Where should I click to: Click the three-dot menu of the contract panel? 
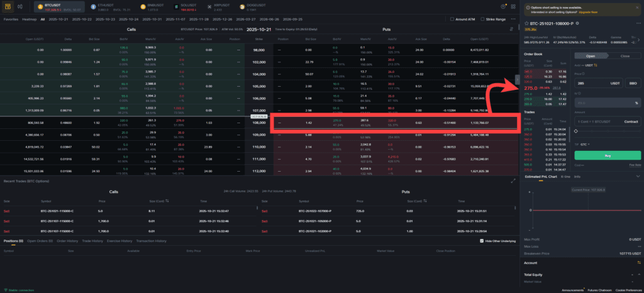click(x=638, y=23)
